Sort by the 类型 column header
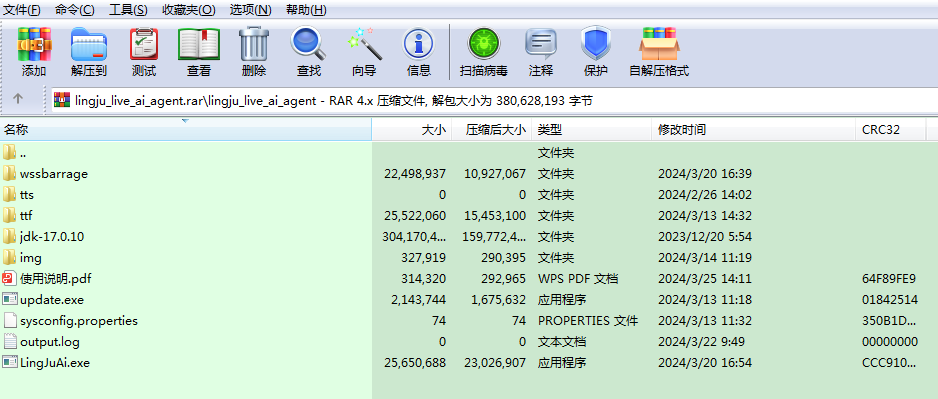Image resolution: width=938 pixels, height=399 pixels. click(591, 129)
